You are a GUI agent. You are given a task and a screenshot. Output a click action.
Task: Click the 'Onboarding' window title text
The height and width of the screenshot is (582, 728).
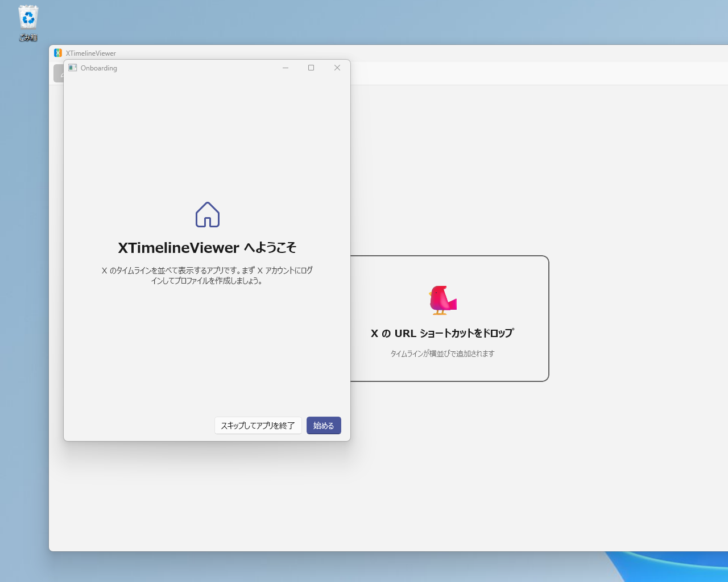(99, 68)
